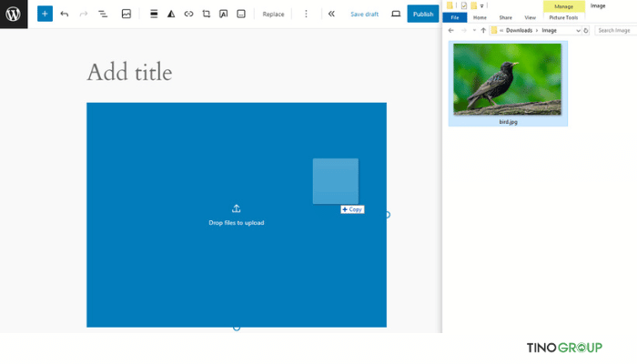637x364 pixels.
Task: Click the WordPress logo icon
Action: [14, 14]
